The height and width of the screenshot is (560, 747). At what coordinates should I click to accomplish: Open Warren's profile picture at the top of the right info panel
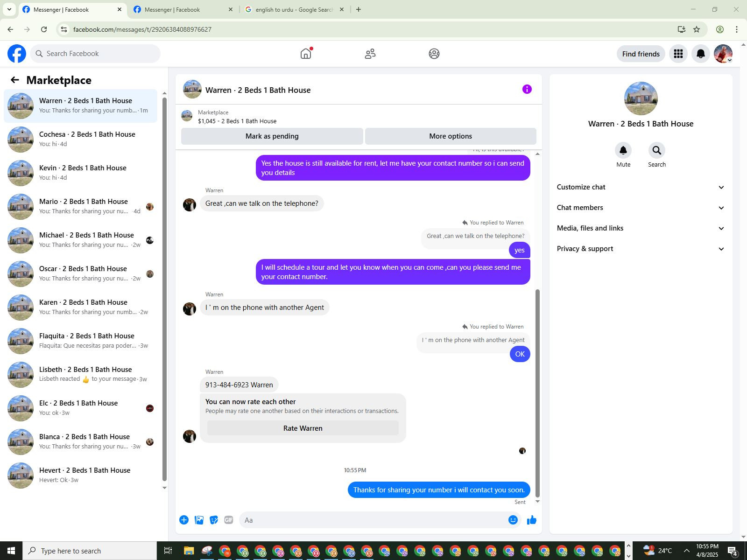[x=641, y=98]
